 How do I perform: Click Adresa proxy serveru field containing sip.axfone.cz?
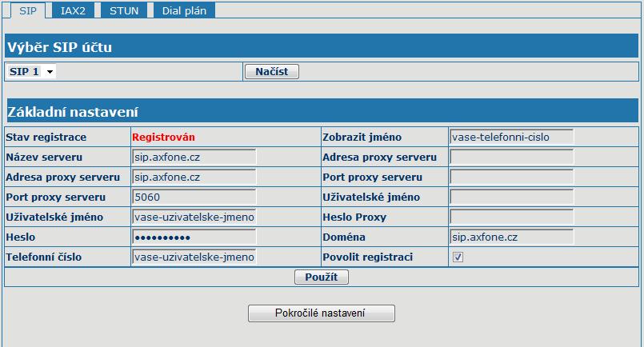(x=194, y=177)
